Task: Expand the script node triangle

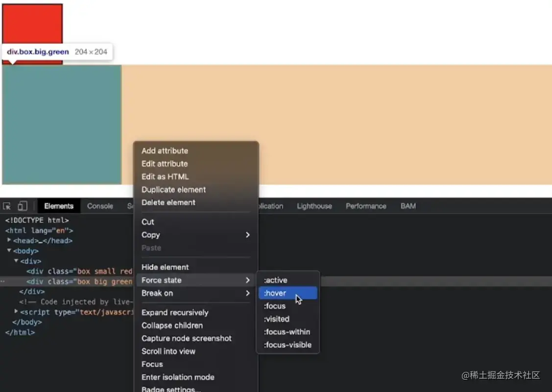Action: pyautogui.click(x=16, y=311)
